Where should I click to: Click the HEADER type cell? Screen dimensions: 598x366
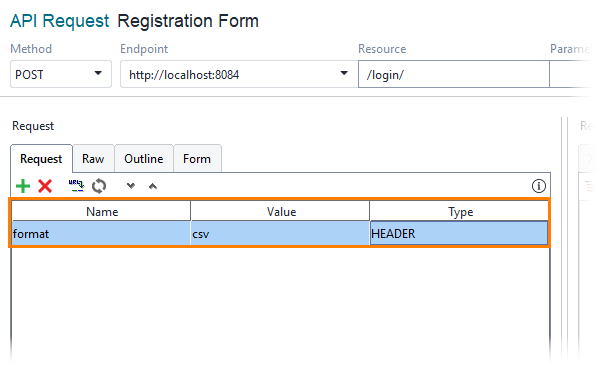click(459, 233)
